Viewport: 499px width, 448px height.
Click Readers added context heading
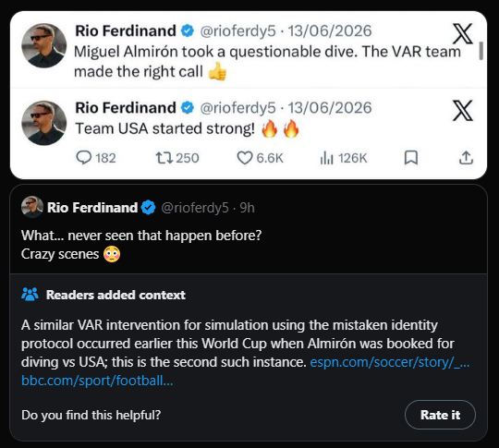(x=116, y=295)
